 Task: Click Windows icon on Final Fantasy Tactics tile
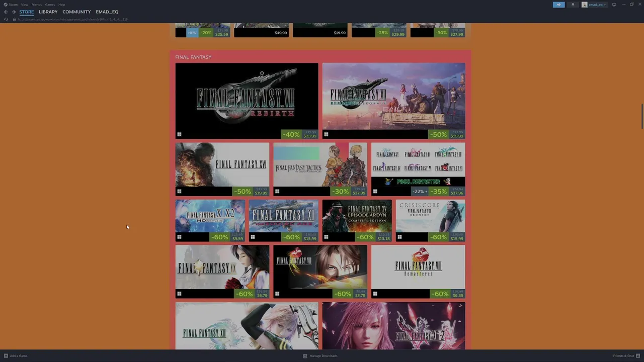pyautogui.click(x=277, y=191)
